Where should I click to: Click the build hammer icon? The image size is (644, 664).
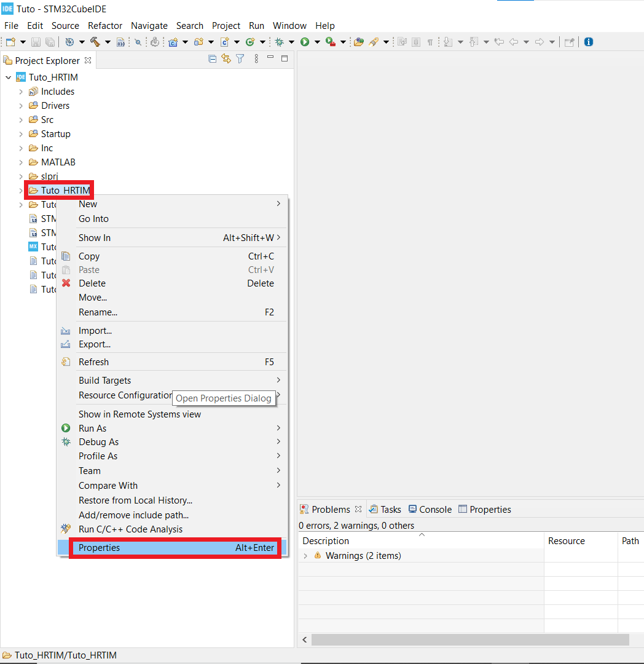coord(95,42)
